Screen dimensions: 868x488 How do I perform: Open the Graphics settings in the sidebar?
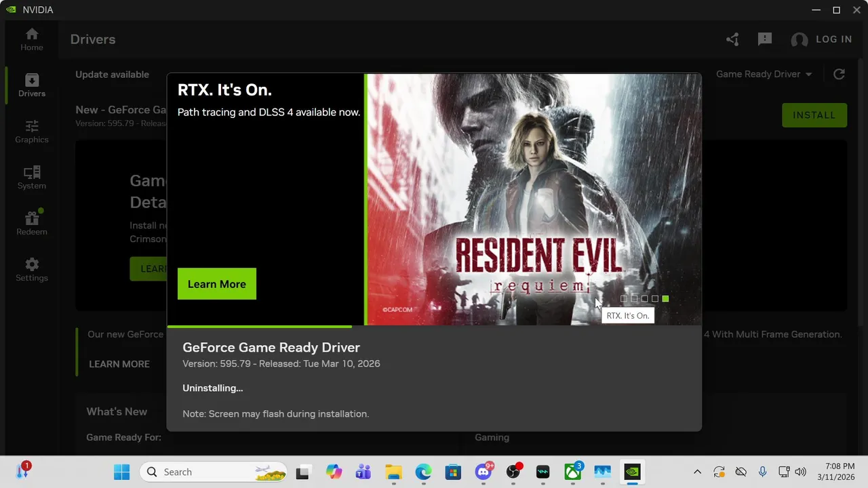click(31, 132)
